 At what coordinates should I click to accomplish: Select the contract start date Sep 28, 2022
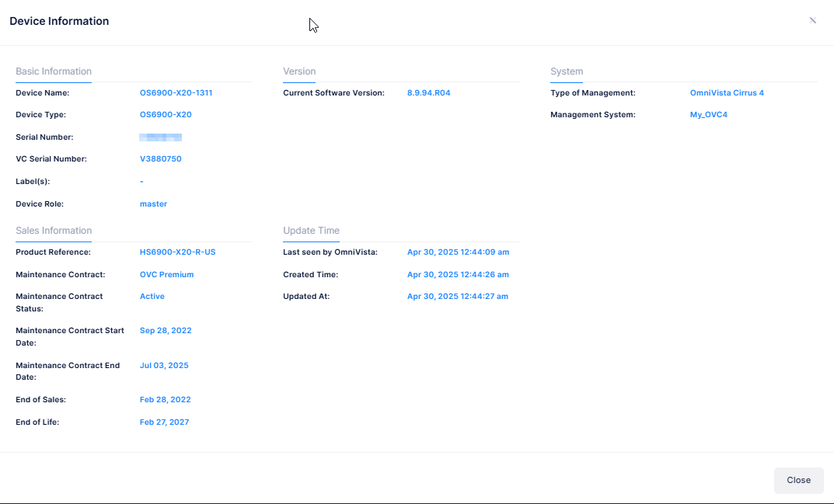(x=165, y=331)
